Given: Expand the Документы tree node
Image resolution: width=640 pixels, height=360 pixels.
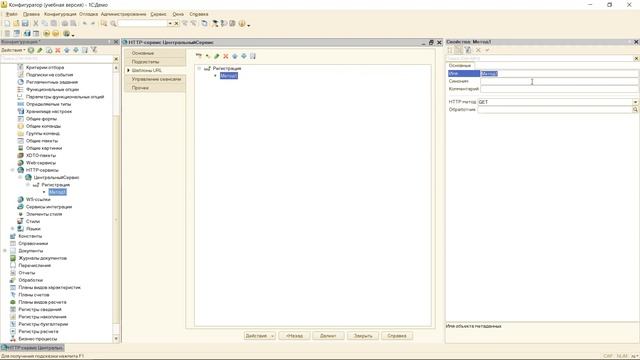Looking at the screenshot, I should [5, 251].
